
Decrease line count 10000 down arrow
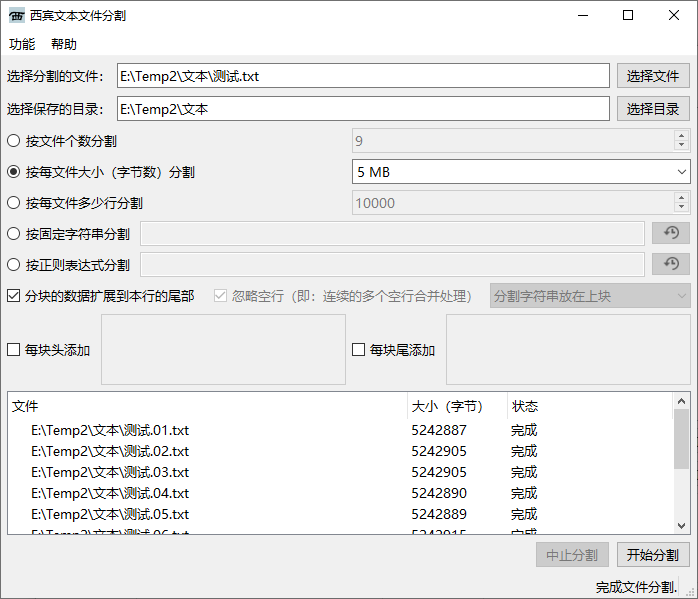pos(681,207)
